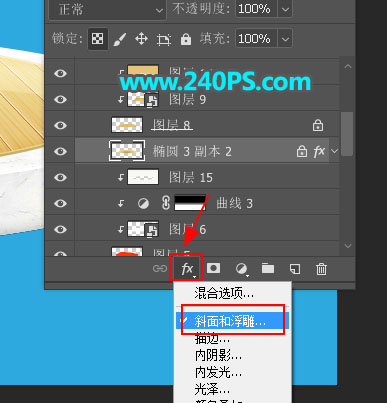Viewport: 387px width, 403px height.
Task: Click link layers chain icon
Action: (160, 268)
